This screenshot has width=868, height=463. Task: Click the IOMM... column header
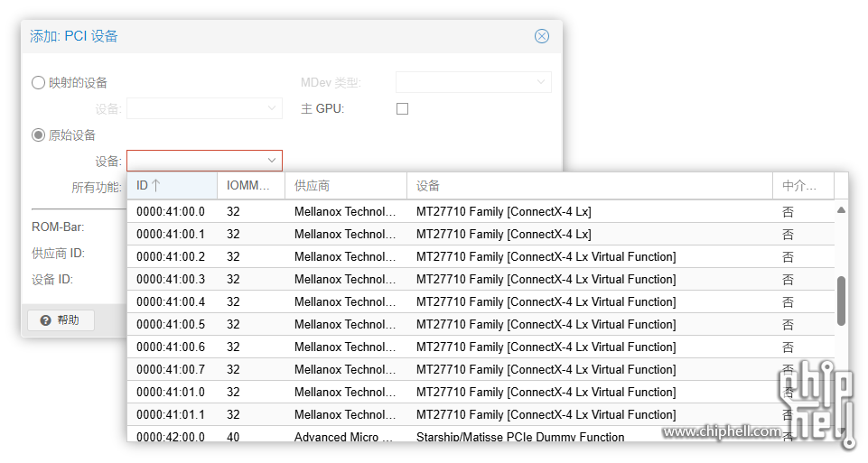pos(251,186)
